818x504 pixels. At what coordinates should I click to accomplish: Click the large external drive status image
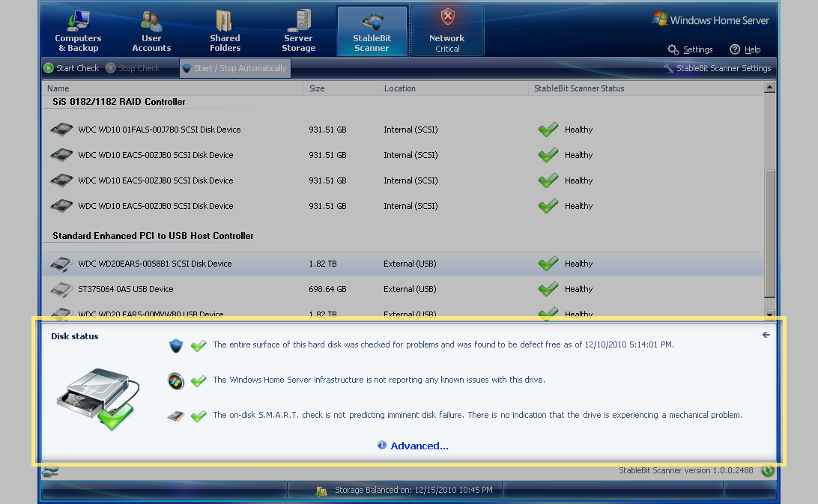99,399
